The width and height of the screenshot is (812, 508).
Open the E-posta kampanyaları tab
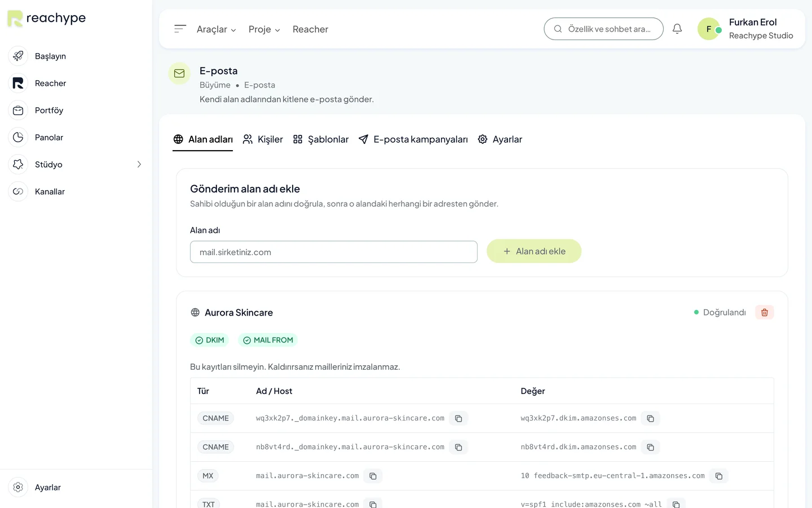[413, 139]
